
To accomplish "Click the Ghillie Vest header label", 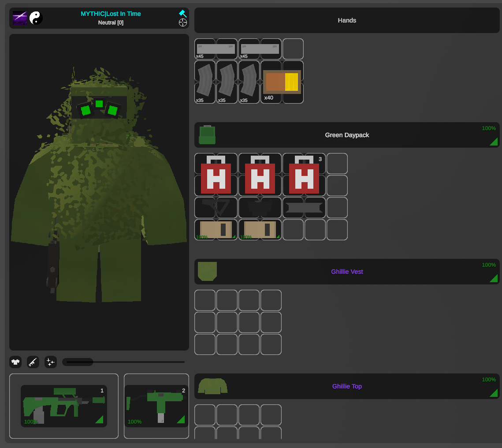I will click(347, 272).
